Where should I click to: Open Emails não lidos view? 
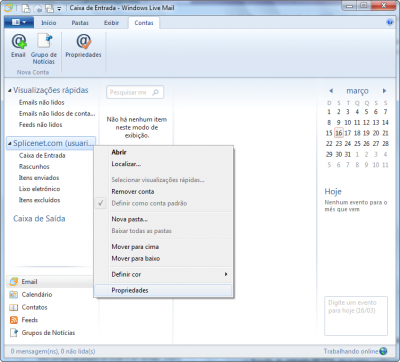(42, 102)
